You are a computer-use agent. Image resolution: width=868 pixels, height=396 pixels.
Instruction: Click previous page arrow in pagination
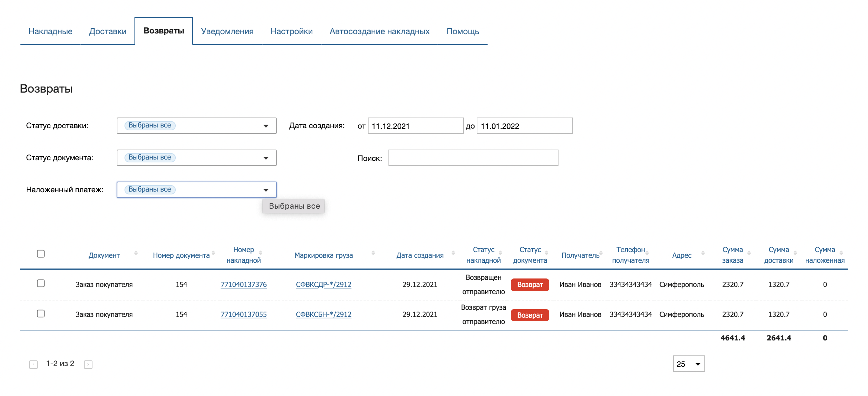tap(34, 364)
